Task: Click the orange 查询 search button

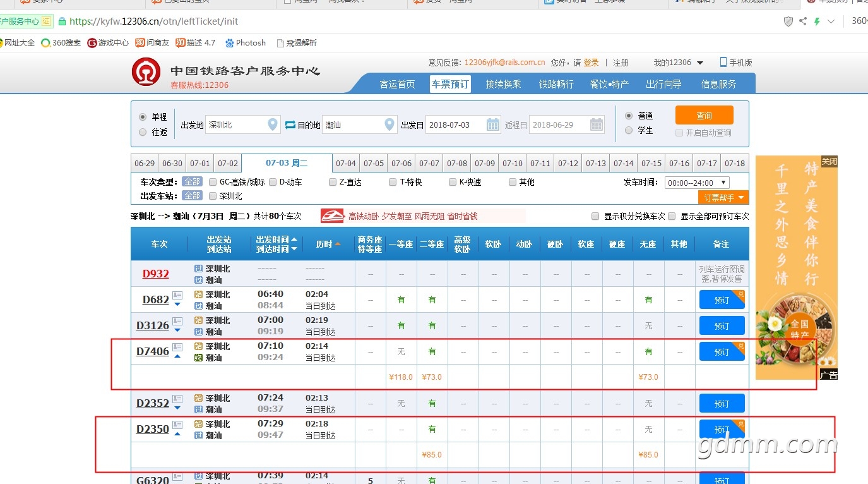Action: coord(704,116)
